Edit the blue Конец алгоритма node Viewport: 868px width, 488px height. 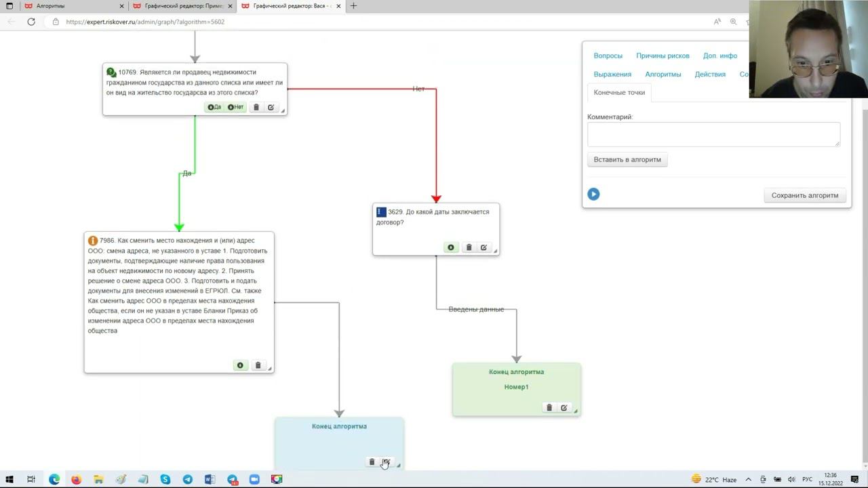(386, 462)
